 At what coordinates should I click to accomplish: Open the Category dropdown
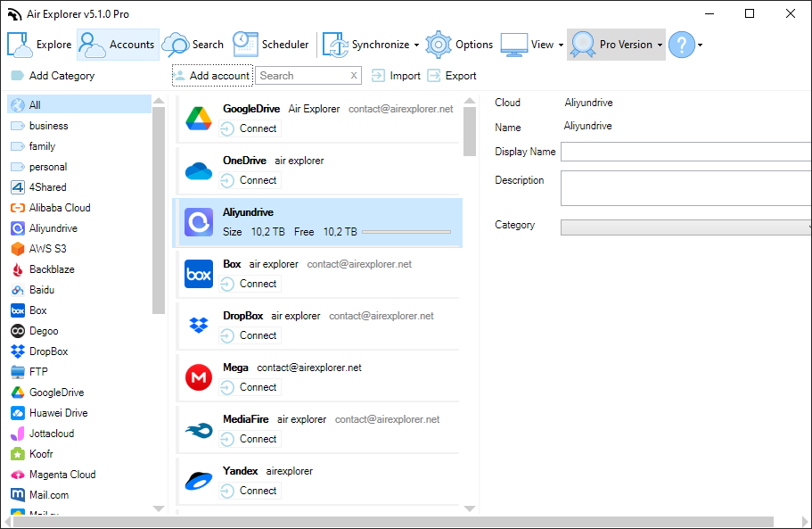click(x=686, y=227)
